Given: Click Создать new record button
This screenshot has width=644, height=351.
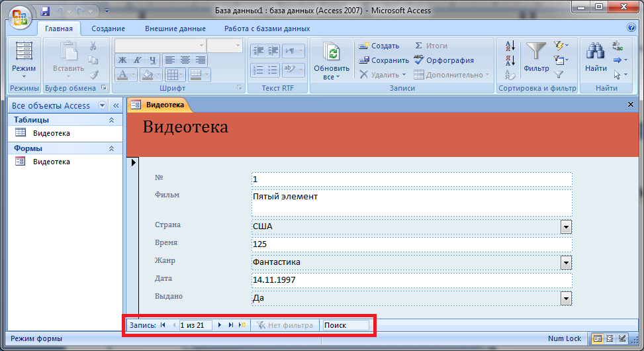Looking at the screenshot, I should pyautogui.click(x=379, y=46).
